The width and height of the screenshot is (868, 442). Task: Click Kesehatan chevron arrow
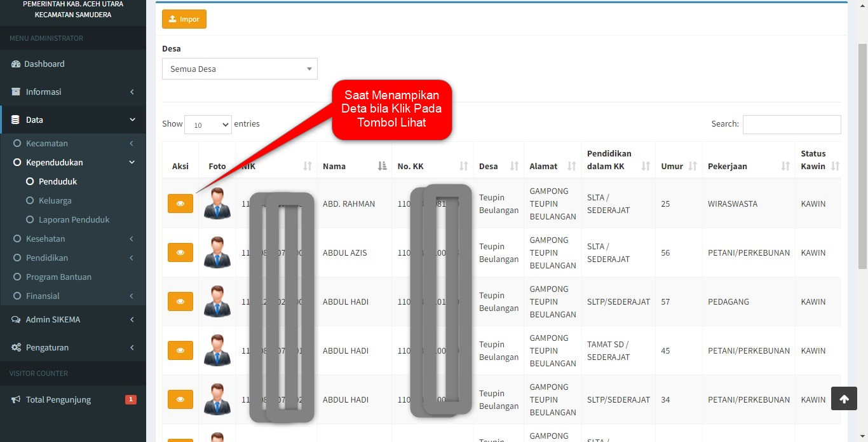132,238
